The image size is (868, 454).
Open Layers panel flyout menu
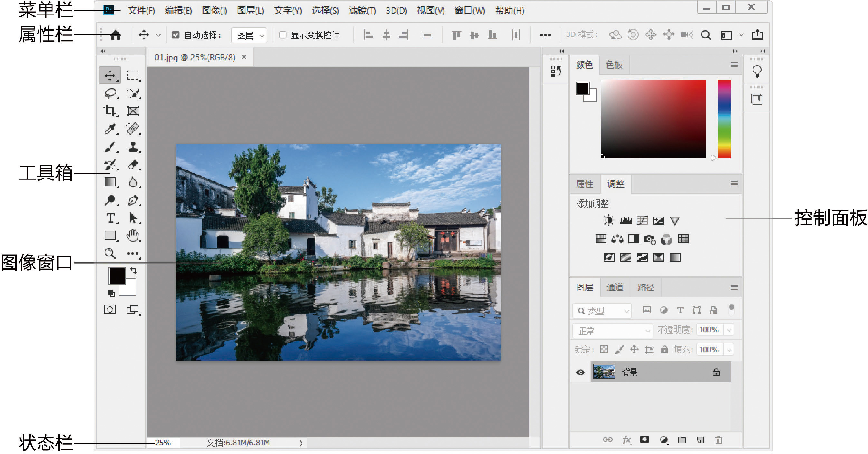734,287
